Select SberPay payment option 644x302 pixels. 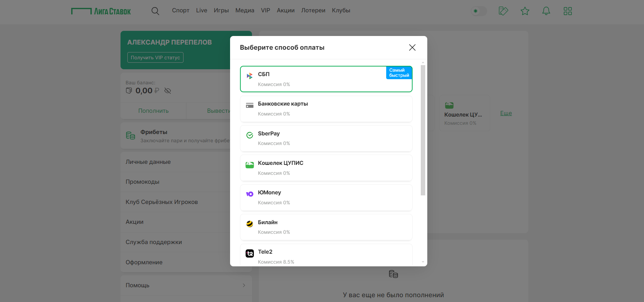[x=326, y=138]
